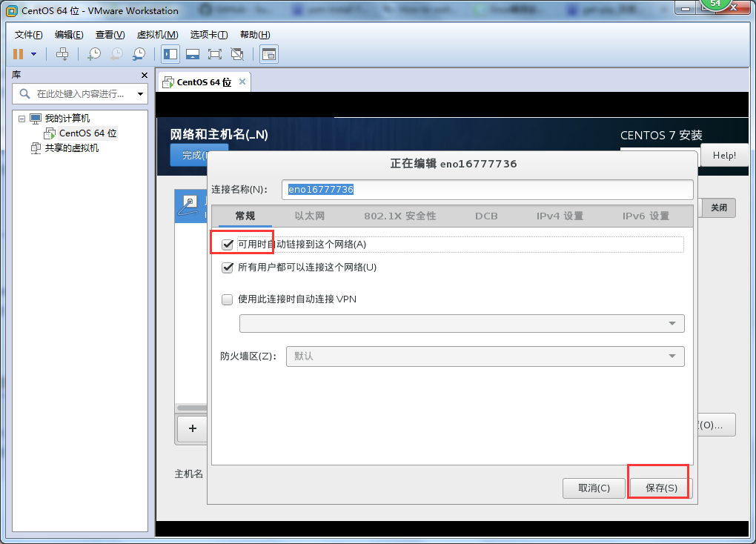This screenshot has height=544, width=756.
Task: Click the console view icon
Action: (269, 54)
